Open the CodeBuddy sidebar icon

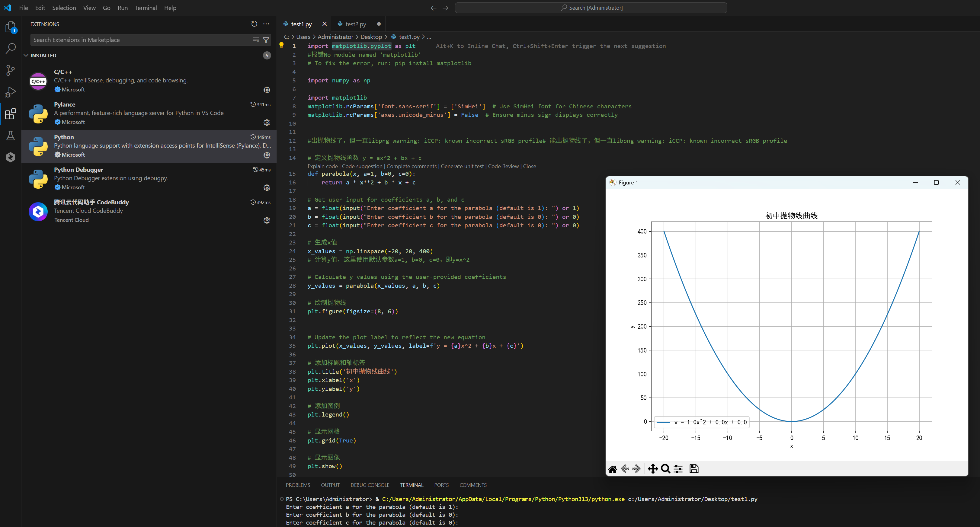tap(11, 157)
